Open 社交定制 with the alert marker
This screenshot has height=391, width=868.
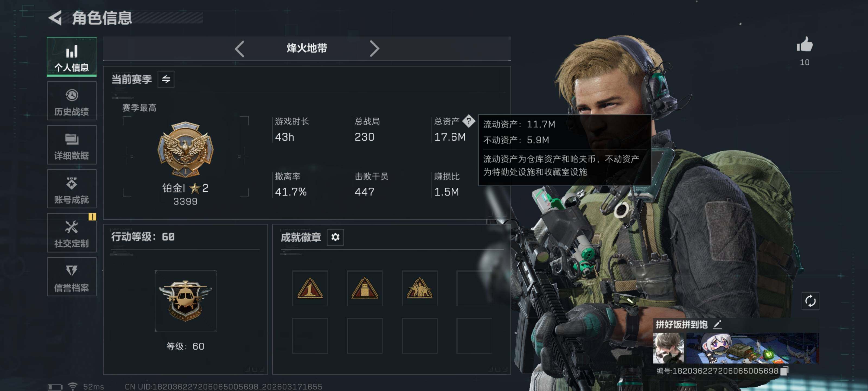(x=72, y=233)
